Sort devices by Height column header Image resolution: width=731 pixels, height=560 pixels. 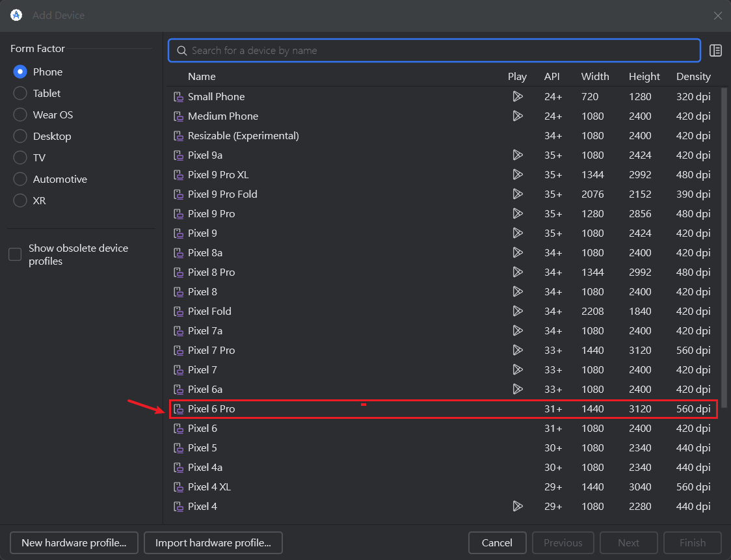click(645, 77)
